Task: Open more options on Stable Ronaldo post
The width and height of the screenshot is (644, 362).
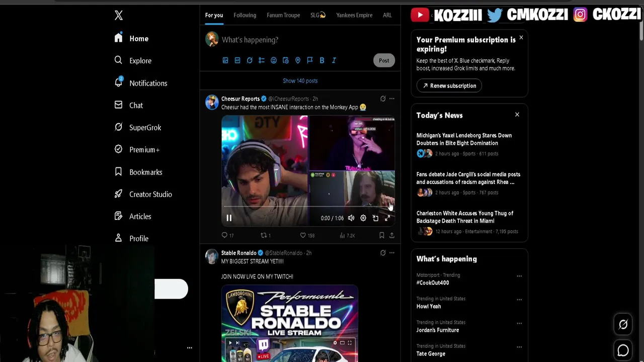Action: 392,253
